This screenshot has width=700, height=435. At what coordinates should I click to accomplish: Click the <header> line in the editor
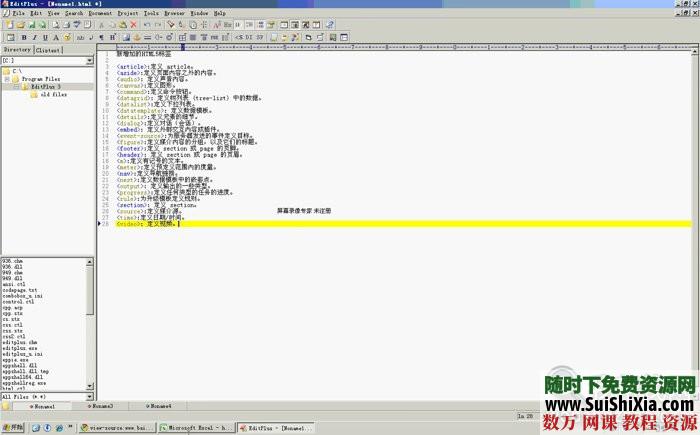(179, 155)
